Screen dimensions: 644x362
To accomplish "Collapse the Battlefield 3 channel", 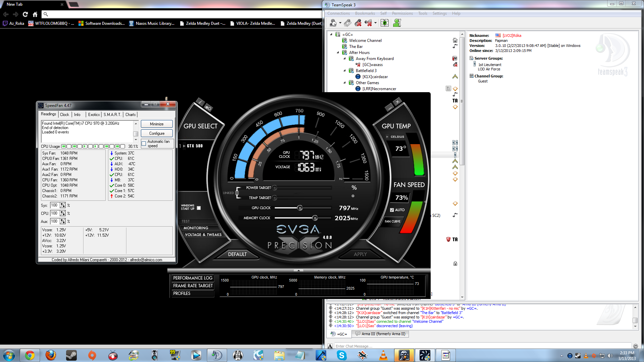I will pos(344,71).
